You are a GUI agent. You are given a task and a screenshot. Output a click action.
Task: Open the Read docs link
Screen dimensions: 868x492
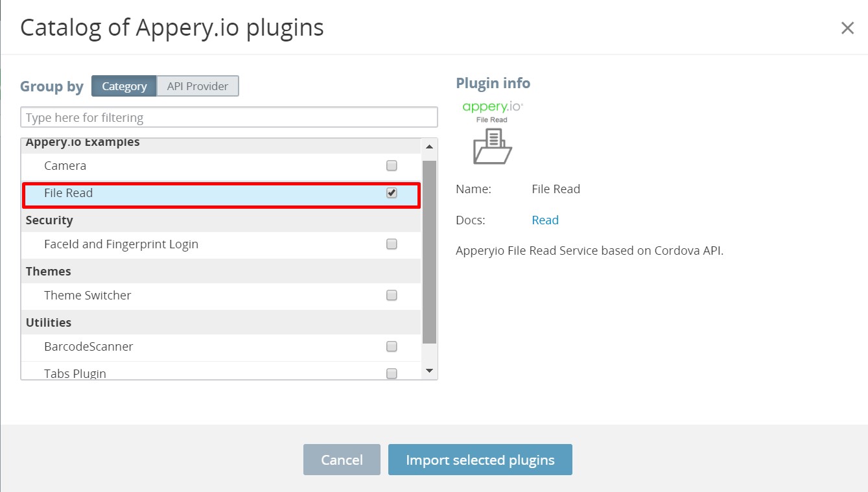coord(545,220)
